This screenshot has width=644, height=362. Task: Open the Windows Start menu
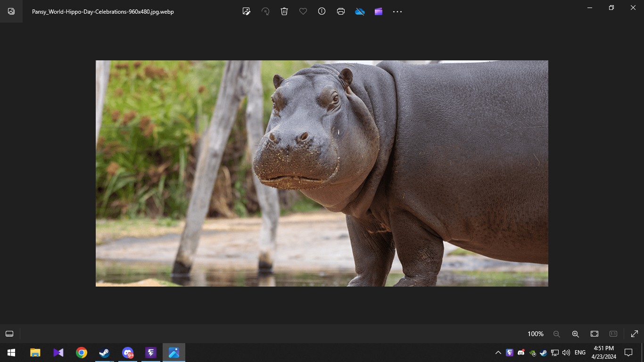coord(11,353)
